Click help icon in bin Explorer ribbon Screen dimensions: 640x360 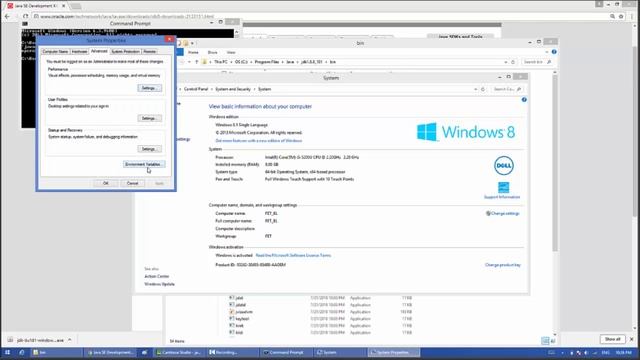(x=554, y=52)
